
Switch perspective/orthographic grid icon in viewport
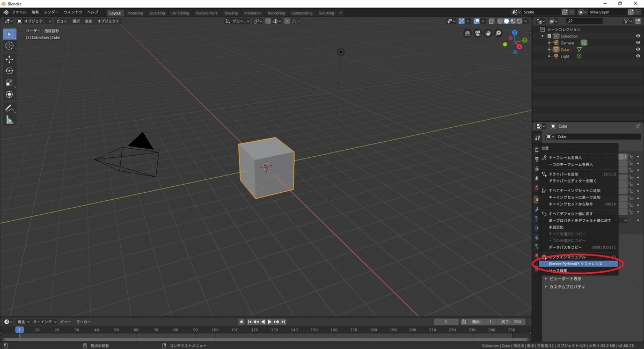(467, 33)
